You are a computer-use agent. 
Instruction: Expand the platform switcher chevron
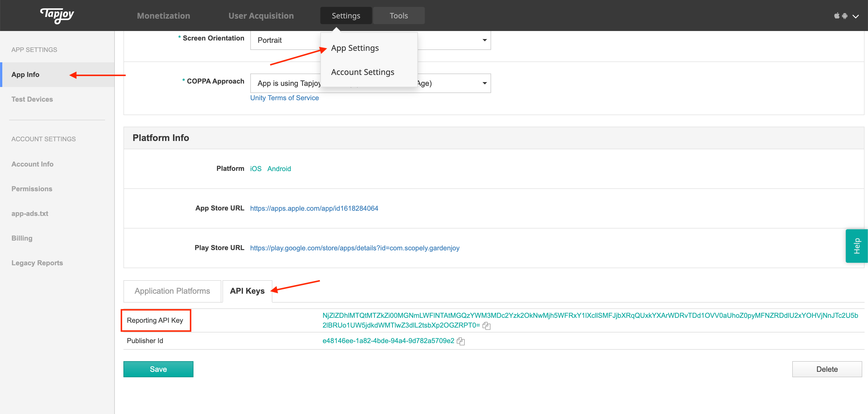[856, 16]
